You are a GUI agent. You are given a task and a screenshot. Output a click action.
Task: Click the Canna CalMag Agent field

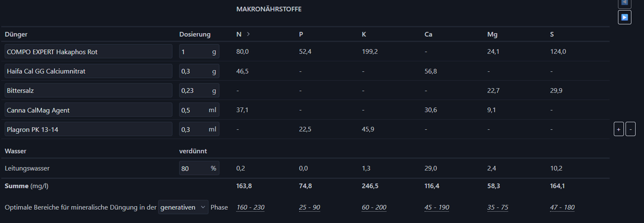88,110
